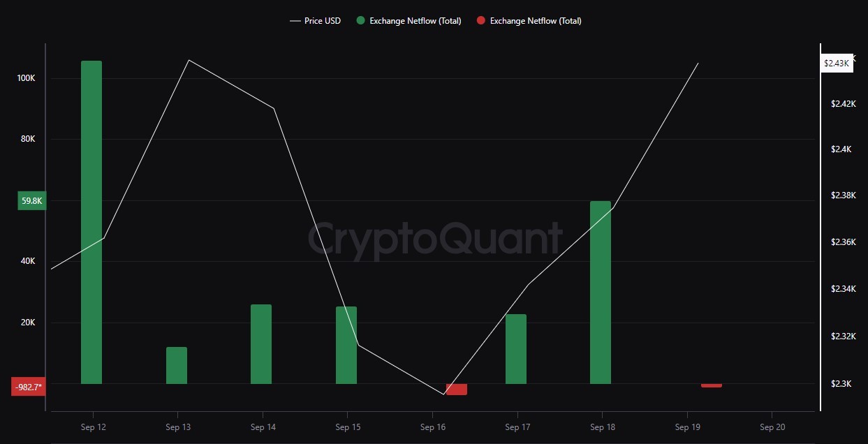
Task: Click the green netflow bar for Sep 17
Action: (516, 348)
